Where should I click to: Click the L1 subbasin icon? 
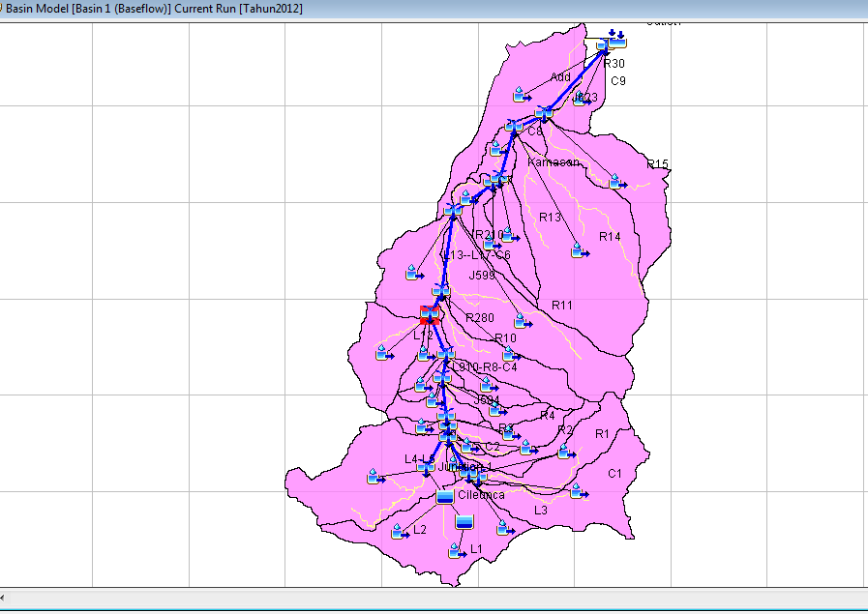pos(455,550)
